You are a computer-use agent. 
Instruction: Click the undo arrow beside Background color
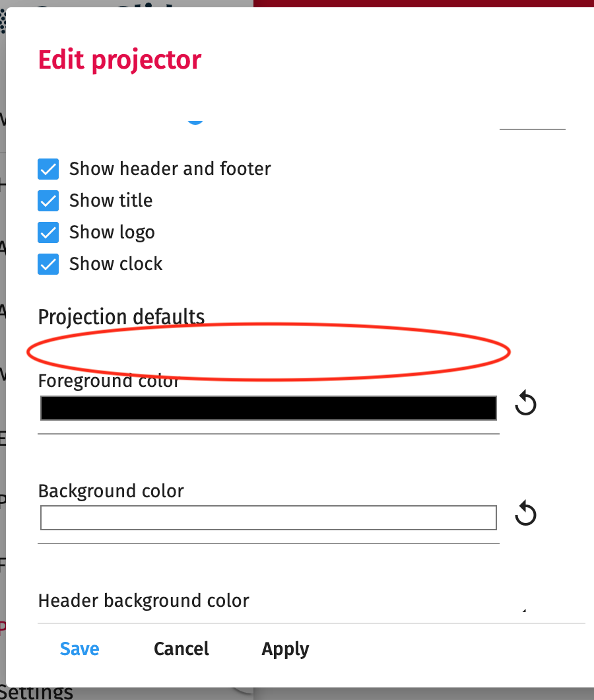click(525, 514)
